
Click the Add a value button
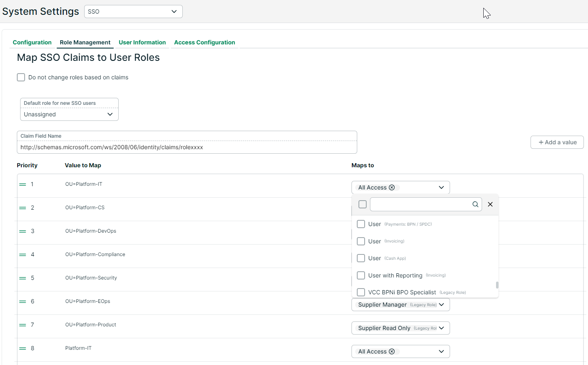tap(557, 142)
